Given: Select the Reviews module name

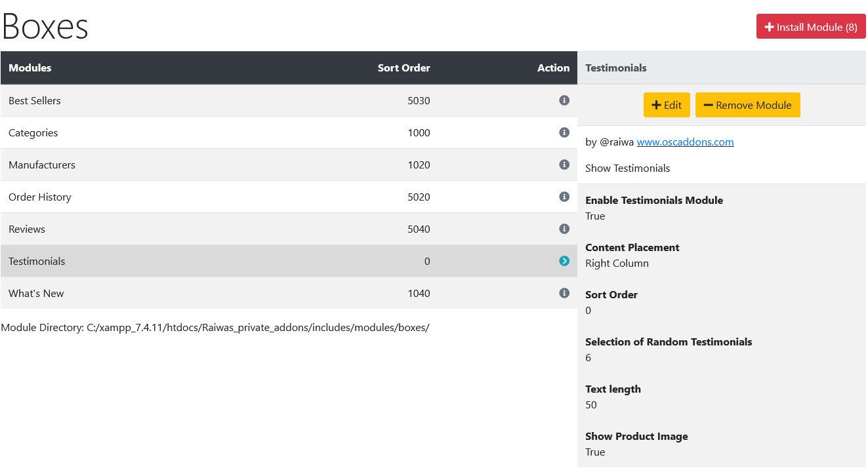Looking at the screenshot, I should (27, 229).
